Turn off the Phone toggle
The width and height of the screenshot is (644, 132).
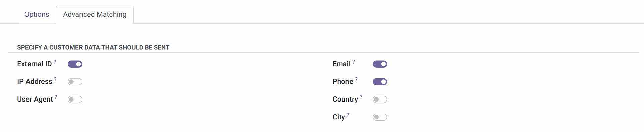[x=380, y=82]
